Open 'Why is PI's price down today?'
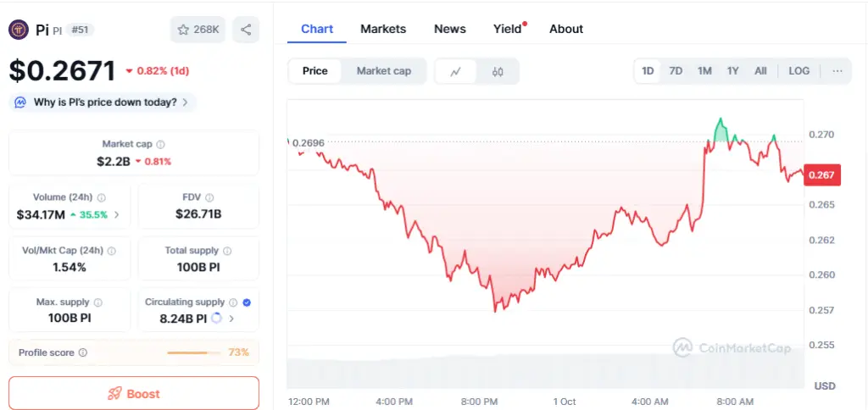Image resolution: width=868 pixels, height=410 pixels. 103,102
